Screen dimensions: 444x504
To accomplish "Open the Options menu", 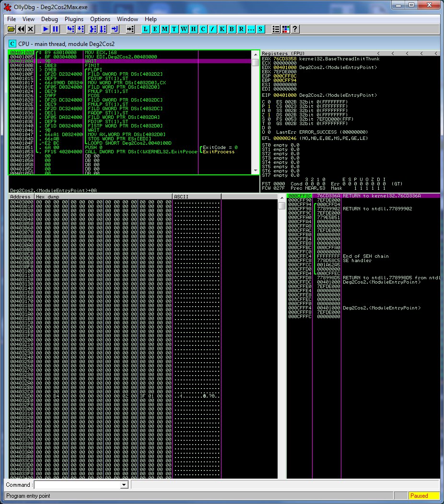I will [x=100, y=19].
